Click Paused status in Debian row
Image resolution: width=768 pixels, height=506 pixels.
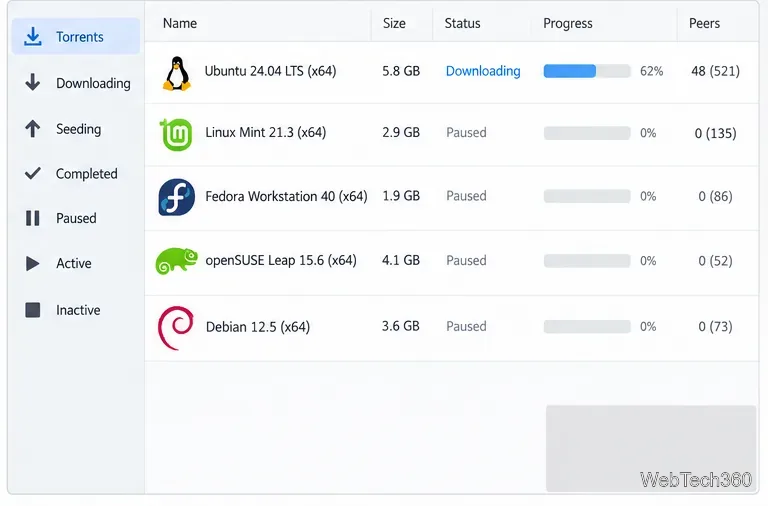point(466,326)
